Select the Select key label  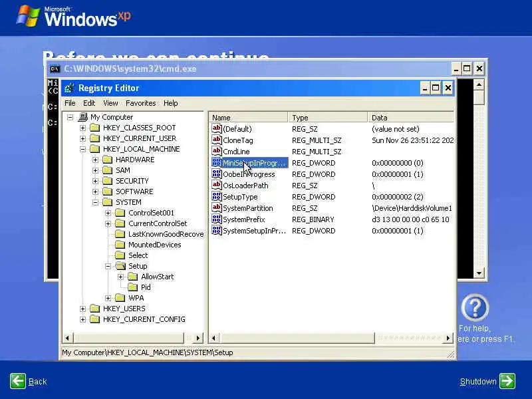tap(138, 255)
